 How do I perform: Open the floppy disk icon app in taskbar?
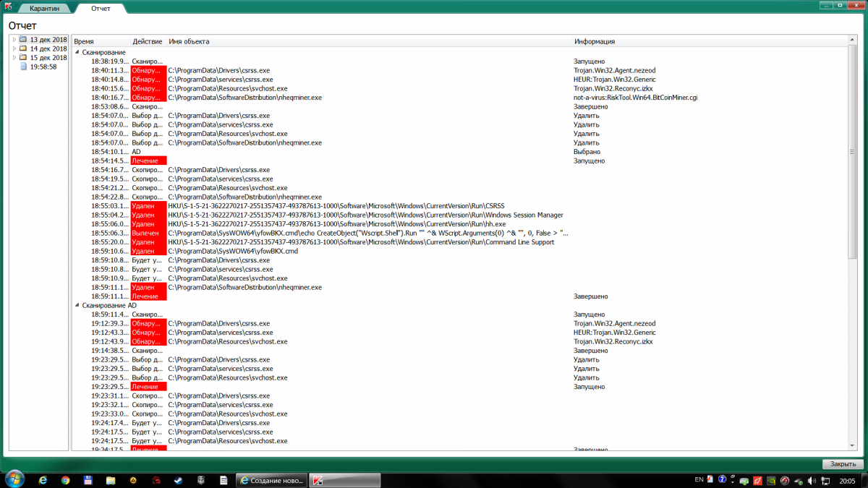pyautogui.click(x=88, y=479)
